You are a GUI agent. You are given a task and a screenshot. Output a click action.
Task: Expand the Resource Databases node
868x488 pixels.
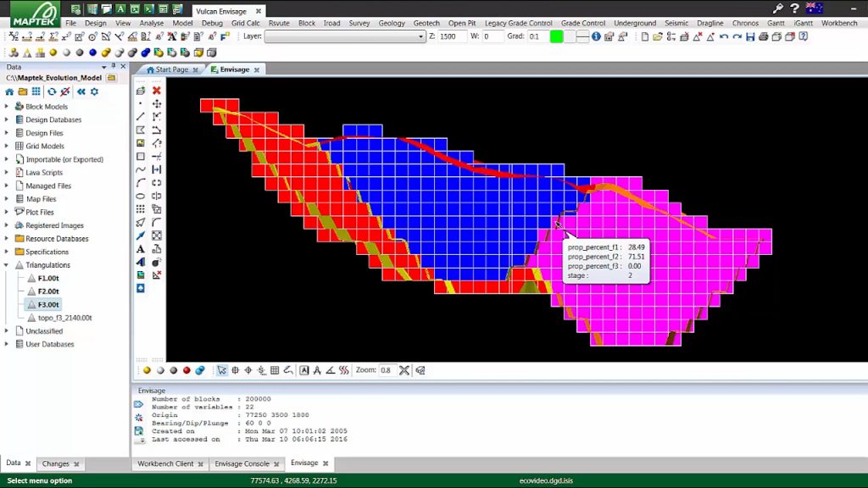click(7, 238)
